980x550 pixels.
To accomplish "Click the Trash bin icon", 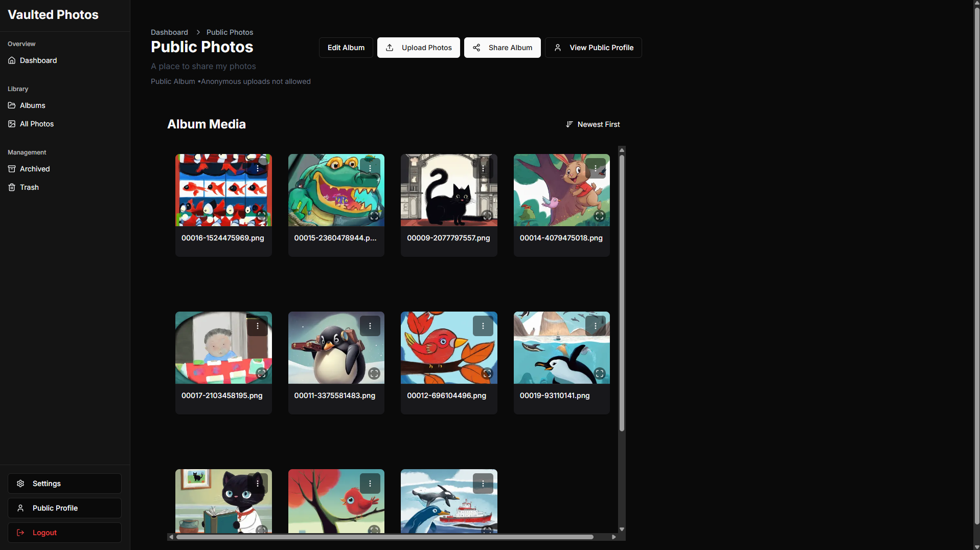I will [12, 187].
